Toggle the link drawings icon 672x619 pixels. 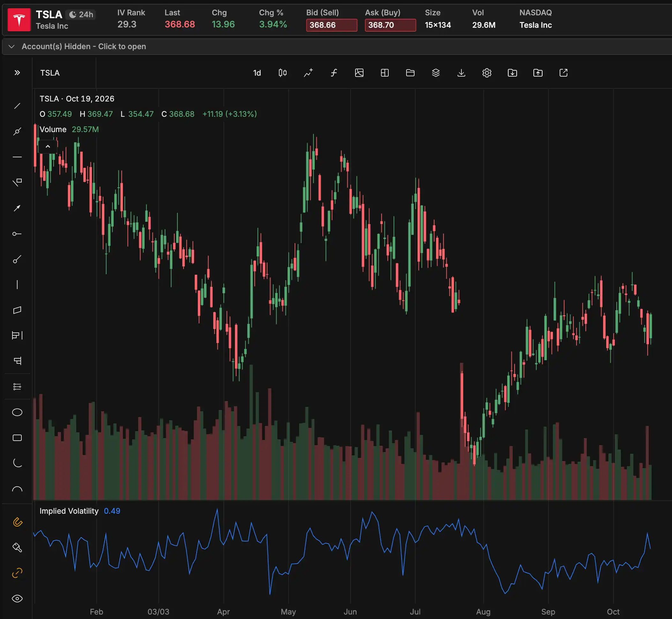(17, 573)
